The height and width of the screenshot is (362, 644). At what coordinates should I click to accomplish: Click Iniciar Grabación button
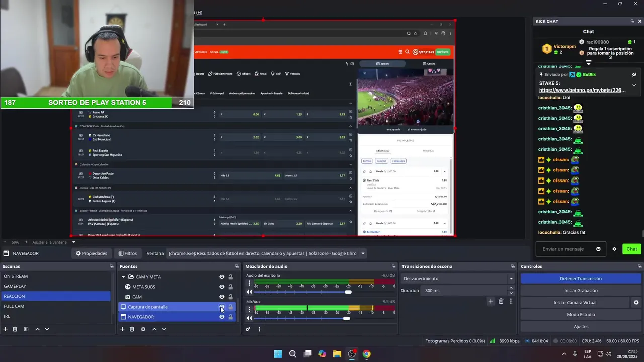(581, 291)
